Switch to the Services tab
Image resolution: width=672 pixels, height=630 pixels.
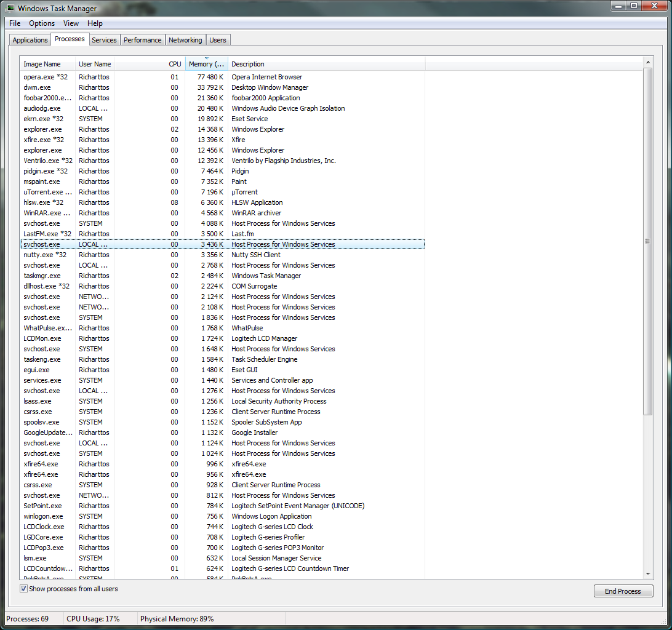pos(104,40)
